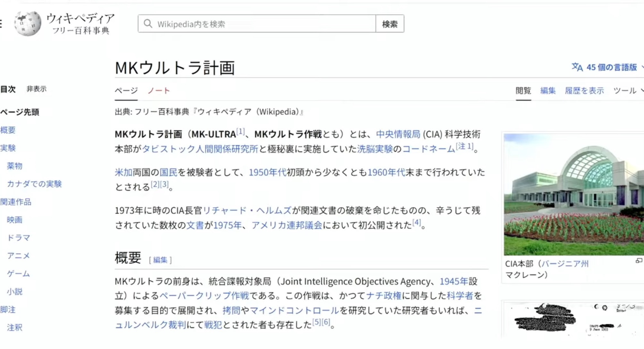This screenshot has height=349, width=644.
Task: Enlarge the CIA headquarters image icon
Action: coord(639,261)
